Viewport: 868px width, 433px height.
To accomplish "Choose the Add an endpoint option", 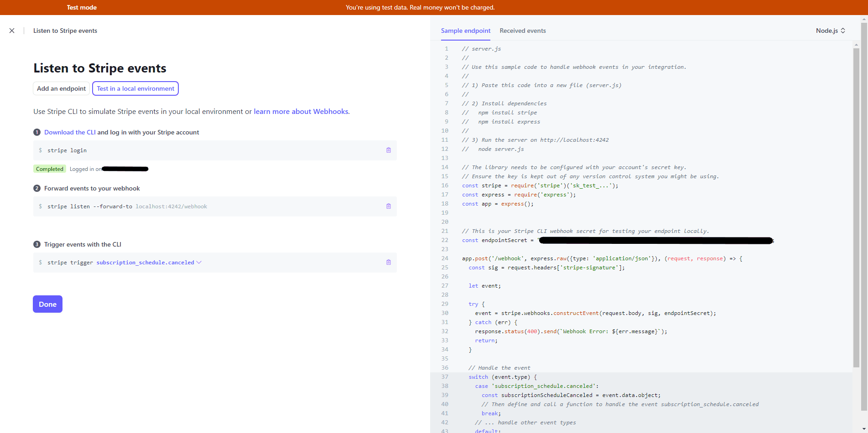I will tap(61, 88).
